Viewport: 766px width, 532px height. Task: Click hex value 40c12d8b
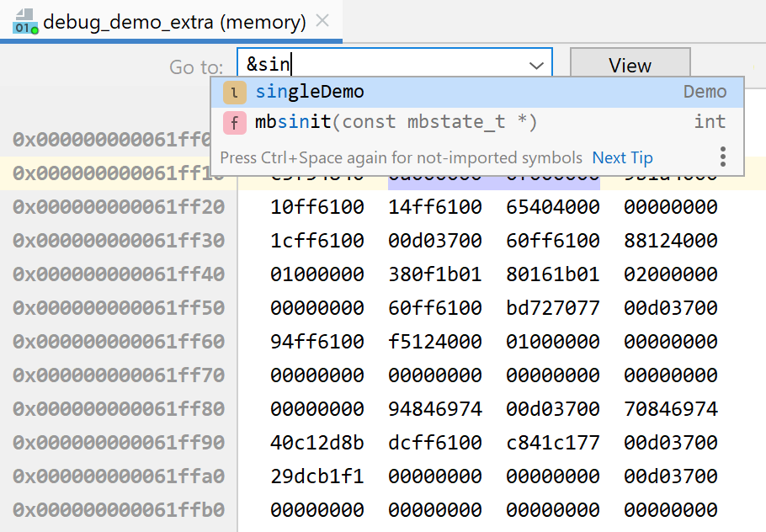tap(317, 443)
